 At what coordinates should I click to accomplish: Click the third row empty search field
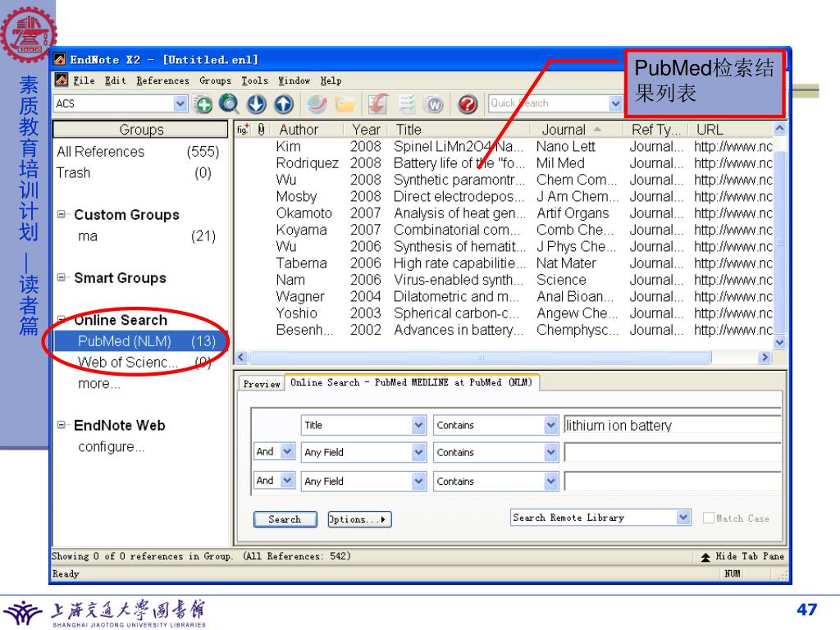pos(673,481)
